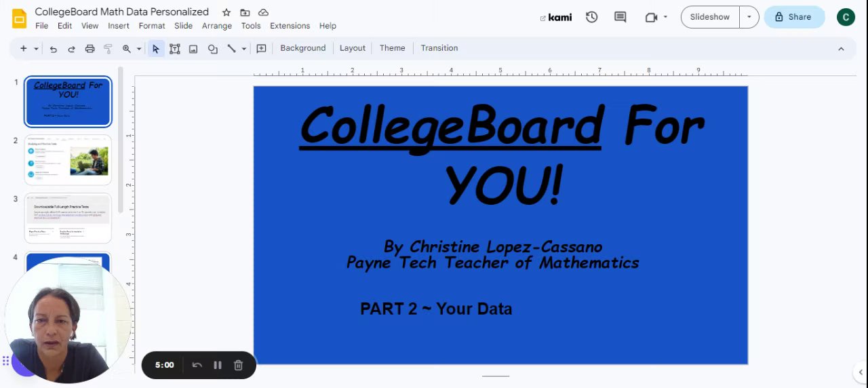Star the presentation
The width and height of the screenshot is (868, 388).
click(226, 12)
